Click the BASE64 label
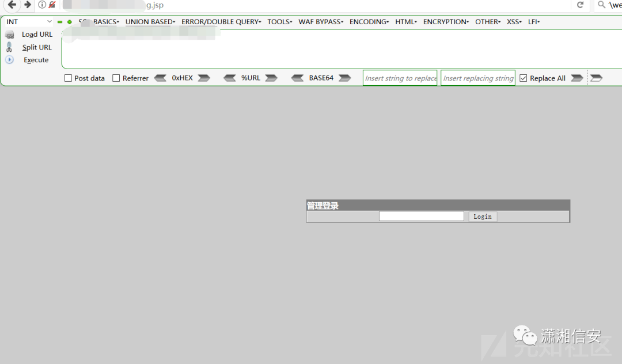 click(x=321, y=78)
